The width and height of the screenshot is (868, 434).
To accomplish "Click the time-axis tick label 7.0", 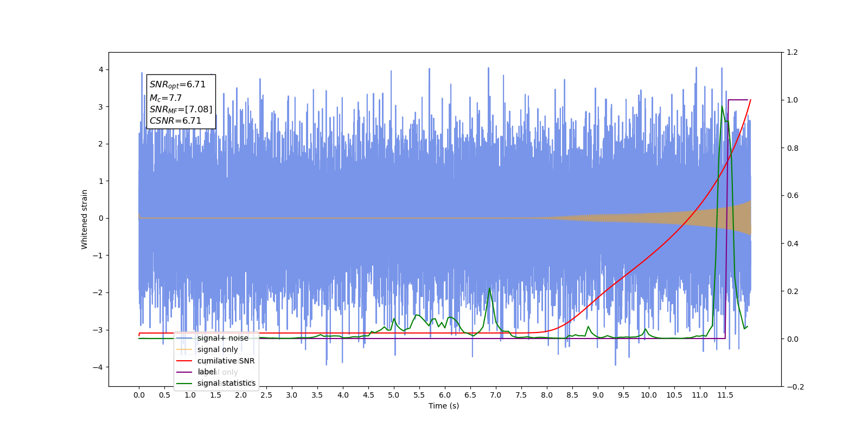I will pyautogui.click(x=496, y=395).
